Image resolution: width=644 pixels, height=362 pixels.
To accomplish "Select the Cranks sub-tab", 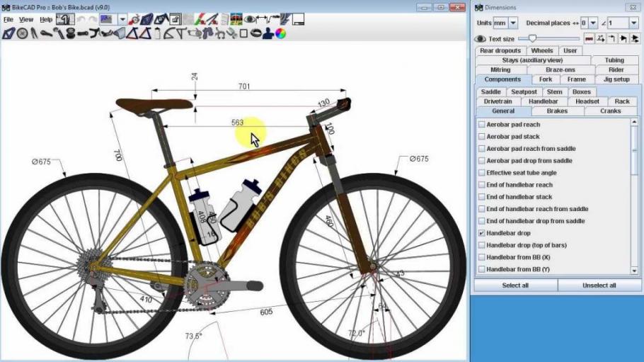I will (x=610, y=111).
